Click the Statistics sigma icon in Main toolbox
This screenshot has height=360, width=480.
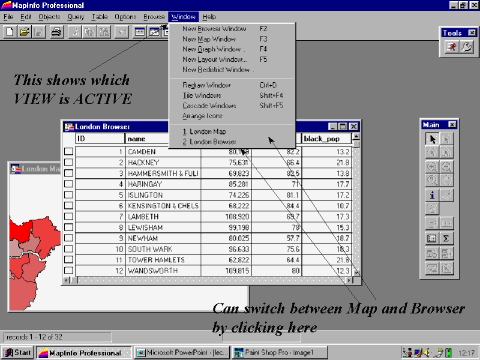446,238
